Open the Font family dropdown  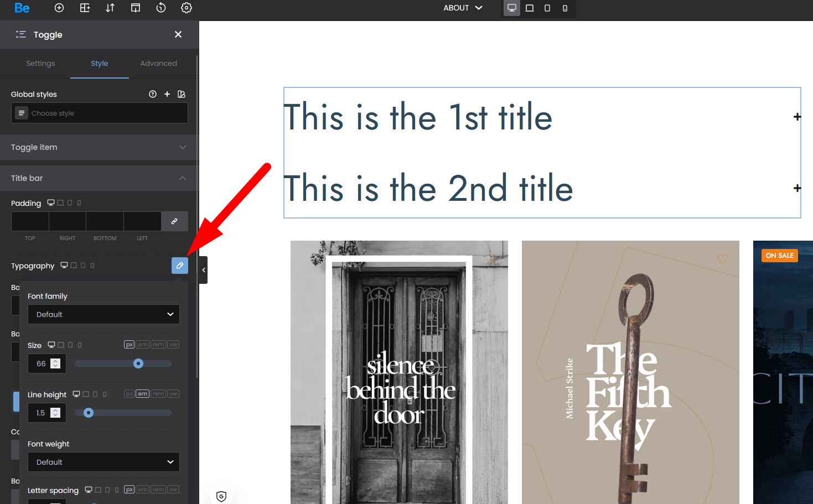coord(104,314)
